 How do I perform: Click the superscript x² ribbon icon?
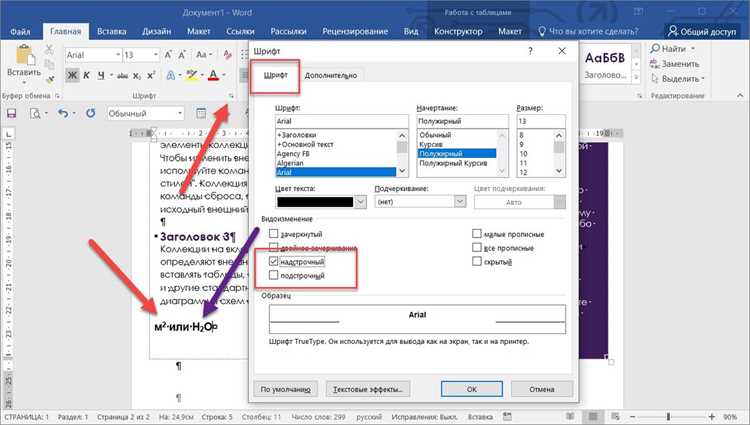(x=151, y=75)
